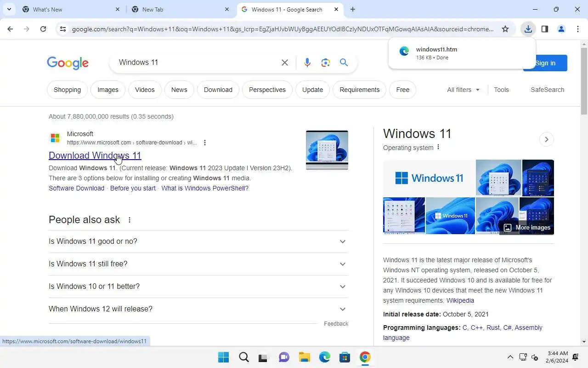Start search by voice microphone

point(307,63)
